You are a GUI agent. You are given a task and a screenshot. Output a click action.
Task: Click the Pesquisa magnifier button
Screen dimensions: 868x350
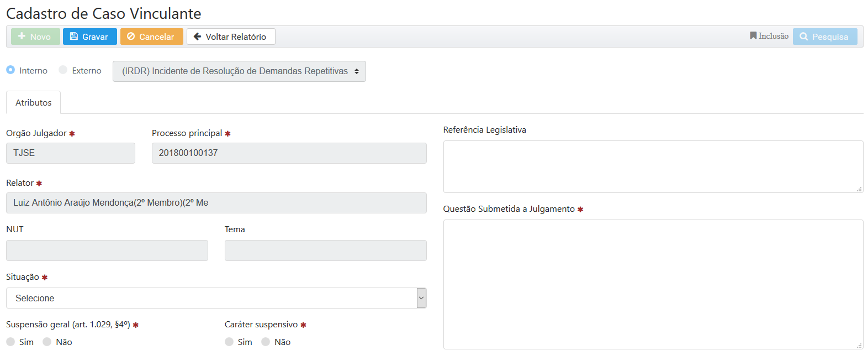pyautogui.click(x=824, y=36)
